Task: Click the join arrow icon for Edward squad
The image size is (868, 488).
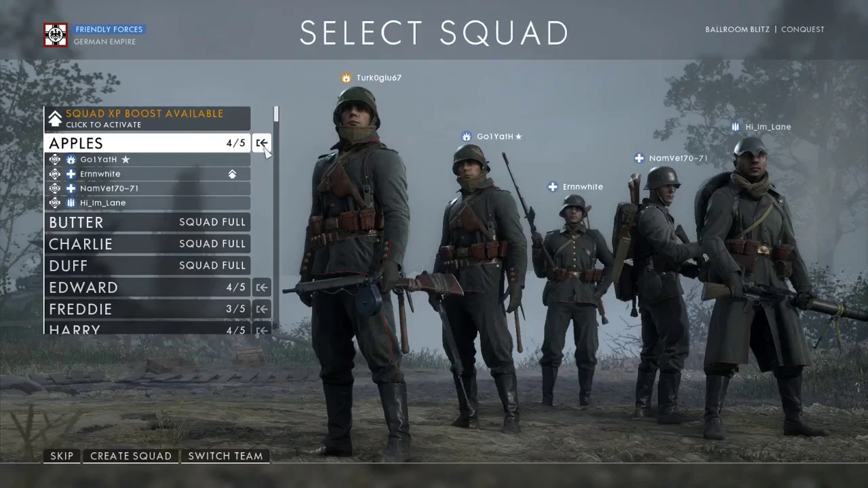Action: pyautogui.click(x=262, y=287)
